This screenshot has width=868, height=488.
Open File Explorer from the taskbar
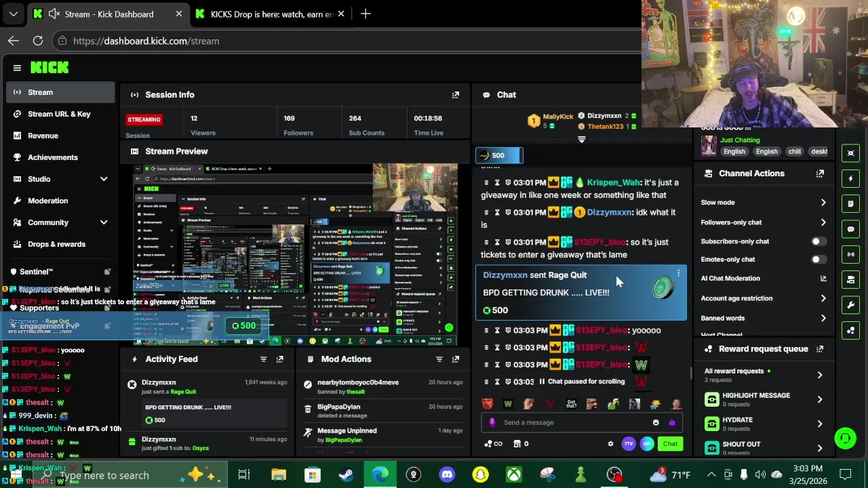pos(279,474)
